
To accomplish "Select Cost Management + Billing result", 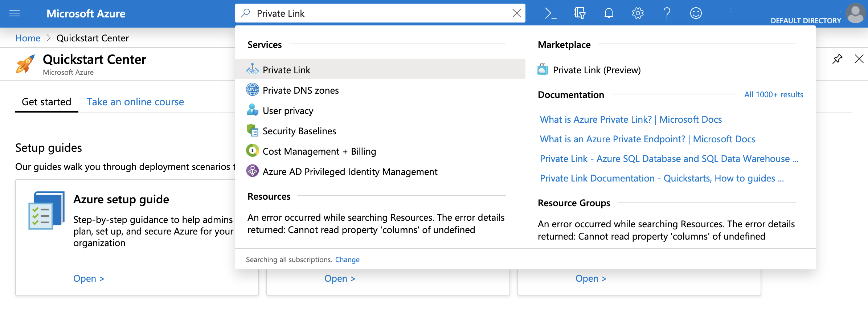I will point(380,150).
